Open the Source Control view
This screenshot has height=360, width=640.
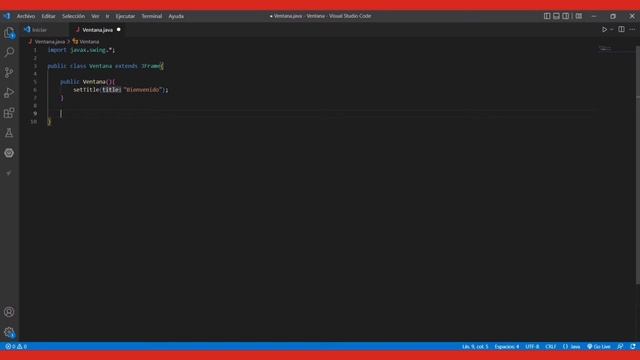[x=9, y=73]
